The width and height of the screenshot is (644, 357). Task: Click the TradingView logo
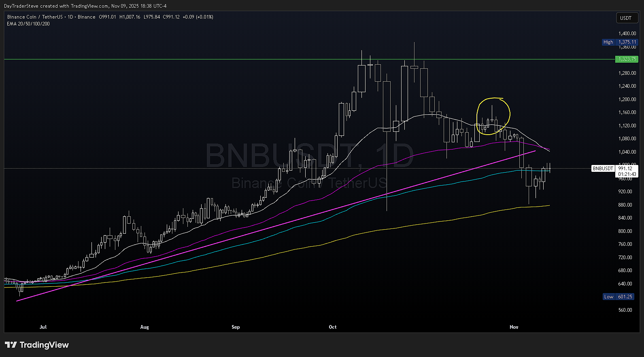(x=37, y=345)
